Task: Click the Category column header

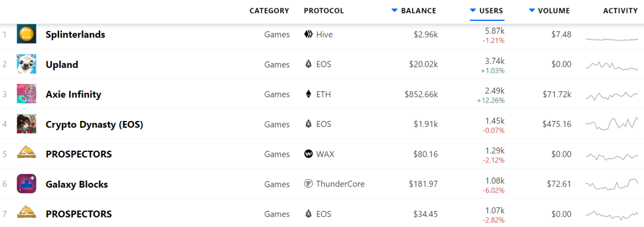Action: click(269, 11)
